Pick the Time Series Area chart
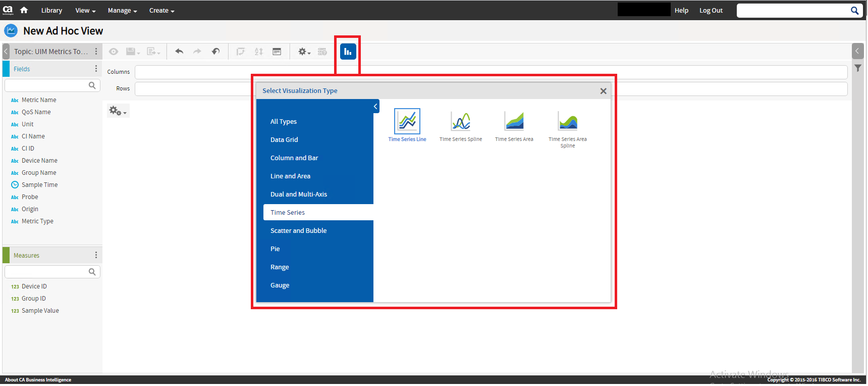This screenshot has width=868, height=386. (514, 122)
